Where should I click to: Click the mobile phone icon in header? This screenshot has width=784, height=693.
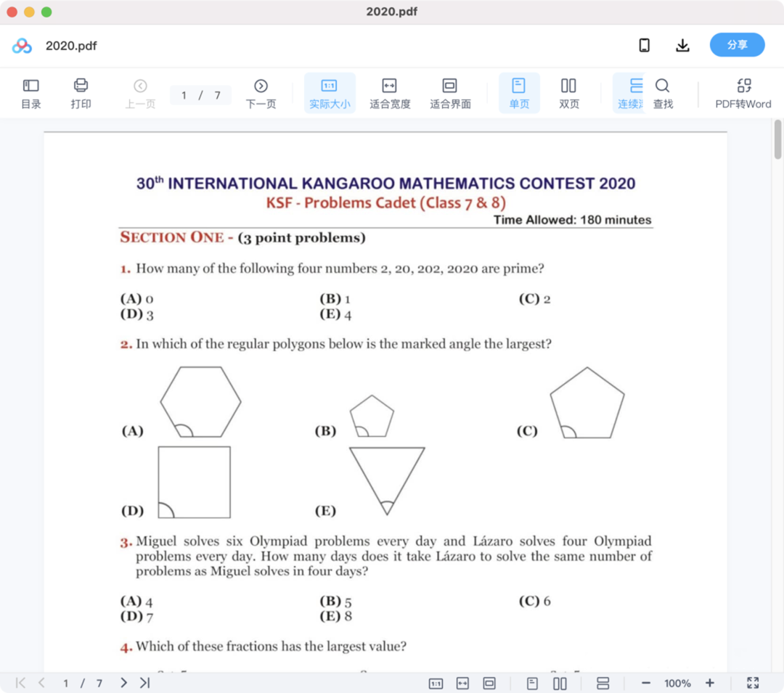click(x=645, y=46)
